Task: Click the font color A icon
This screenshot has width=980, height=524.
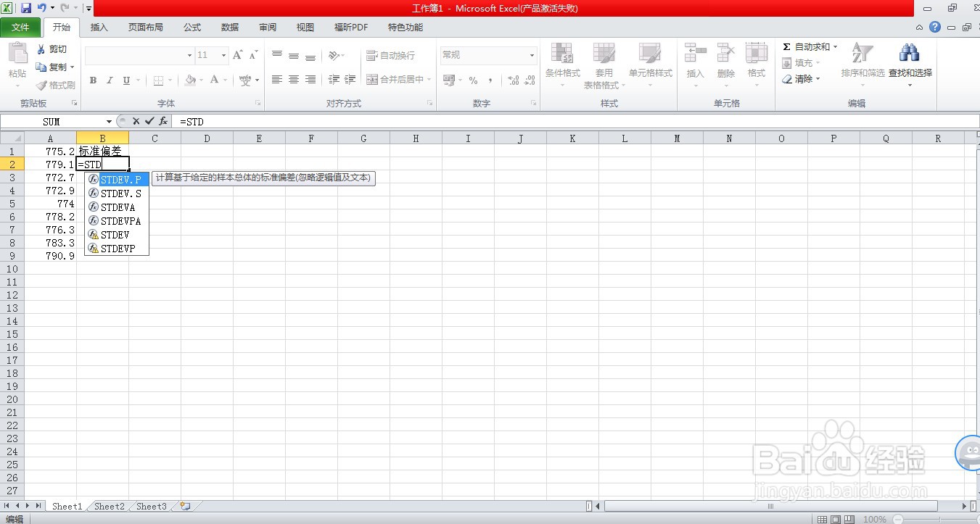Action: click(x=214, y=80)
